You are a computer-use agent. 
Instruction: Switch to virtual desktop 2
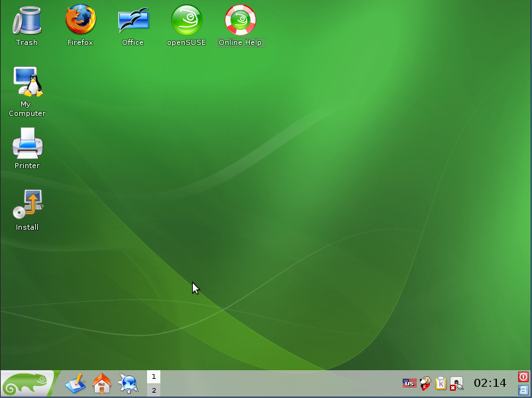point(153,391)
